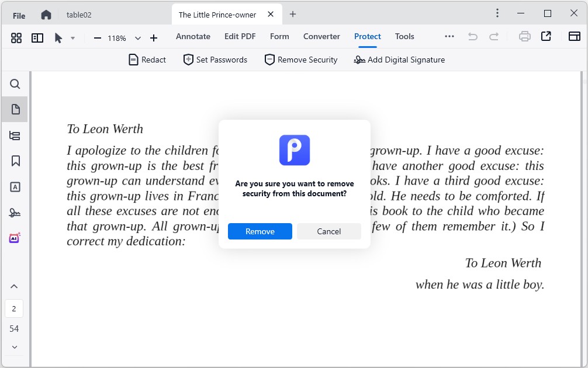588x368 pixels.
Task: Click Add Digital Signature
Action: tap(399, 59)
